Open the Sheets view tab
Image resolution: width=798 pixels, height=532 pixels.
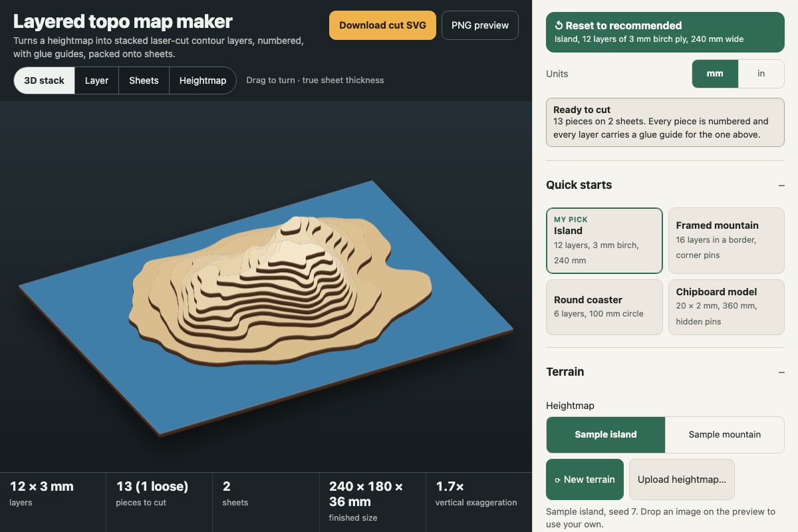[144, 80]
